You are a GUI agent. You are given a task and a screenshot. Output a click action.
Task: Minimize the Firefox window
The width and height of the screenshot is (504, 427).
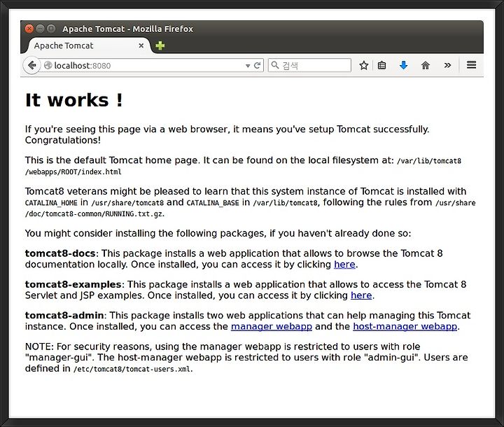(x=40, y=29)
